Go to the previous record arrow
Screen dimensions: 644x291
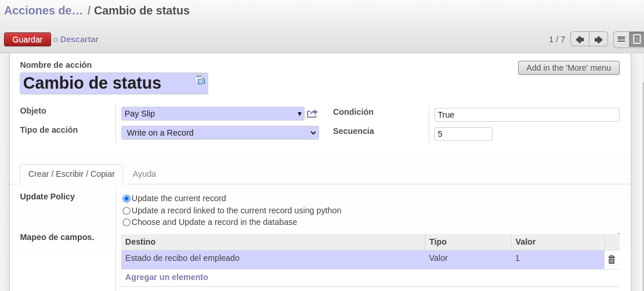(580, 39)
